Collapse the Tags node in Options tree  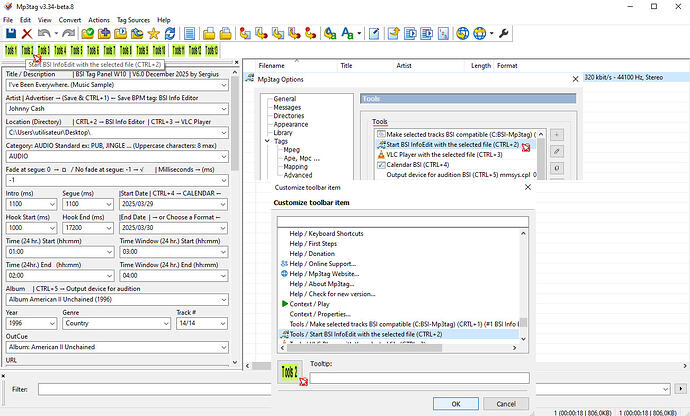click(267, 141)
